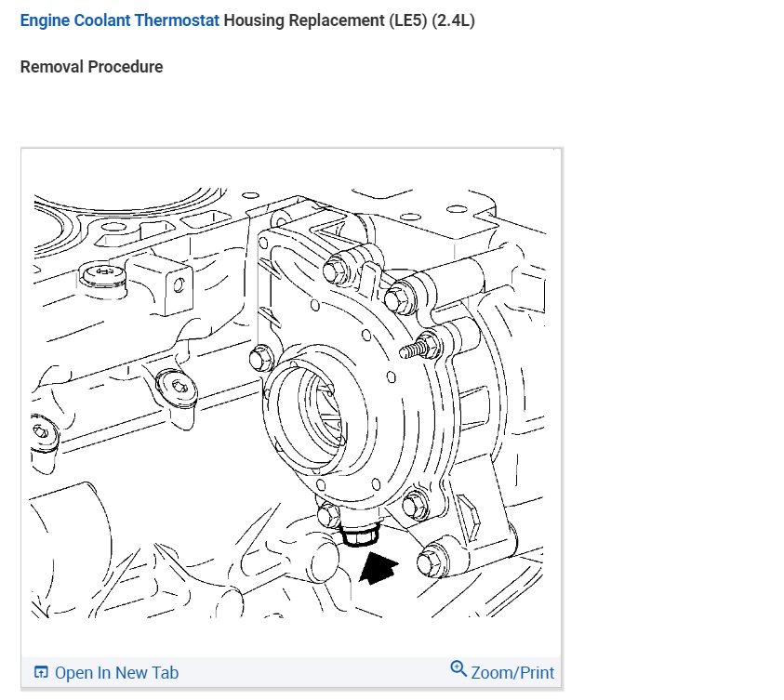The image size is (784, 700).
Task: Click the left hex bolt beside housing opening
Action: tap(260, 357)
